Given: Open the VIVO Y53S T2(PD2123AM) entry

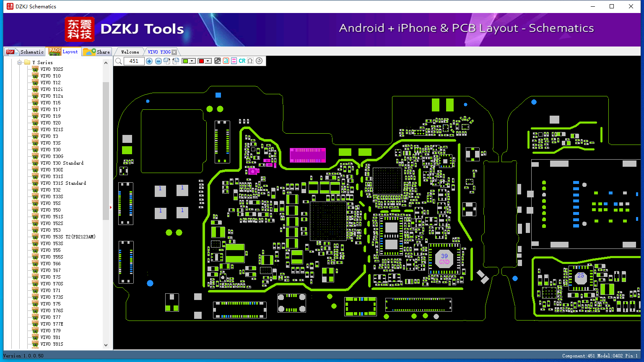Looking at the screenshot, I should coord(68,237).
